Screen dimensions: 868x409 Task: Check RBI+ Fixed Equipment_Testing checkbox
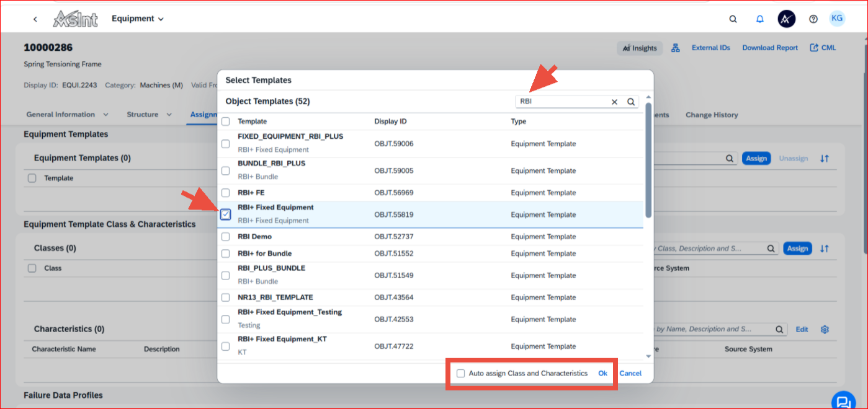pos(226,319)
